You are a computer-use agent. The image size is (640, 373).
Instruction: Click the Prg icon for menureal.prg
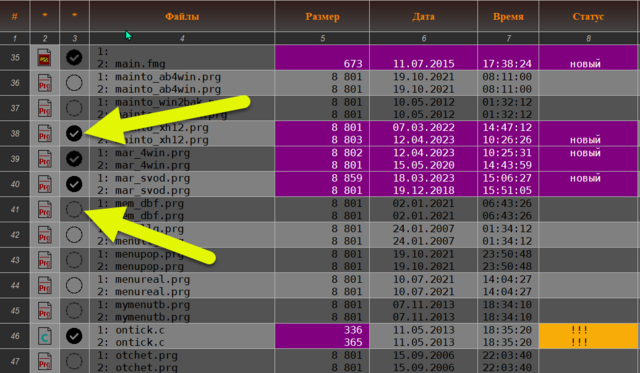pyautogui.click(x=44, y=285)
